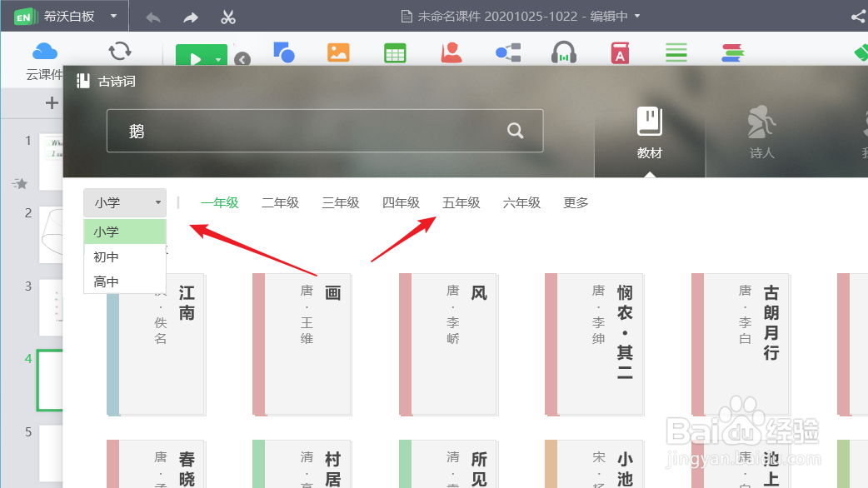Viewport: 868px width, 488px height.
Task: Open the 希沃白板 app menu dropdown
Action: (x=113, y=16)
